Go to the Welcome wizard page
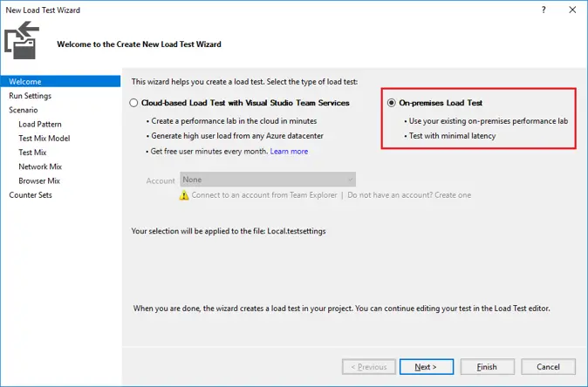588x387 pixels. [x=25, y=82]
